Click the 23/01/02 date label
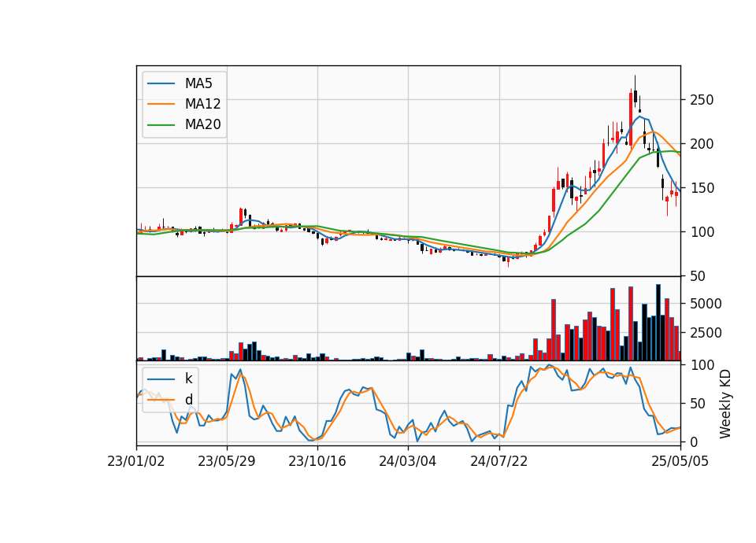Image resolution: width=756 pixels, height=543 pixels. pyautogui.click(x=136, y=461)
